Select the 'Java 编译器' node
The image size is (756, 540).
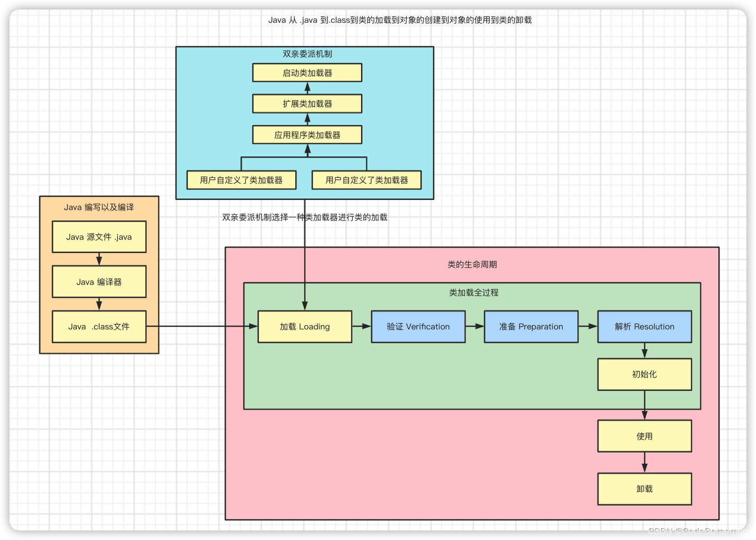coord(99,282)
